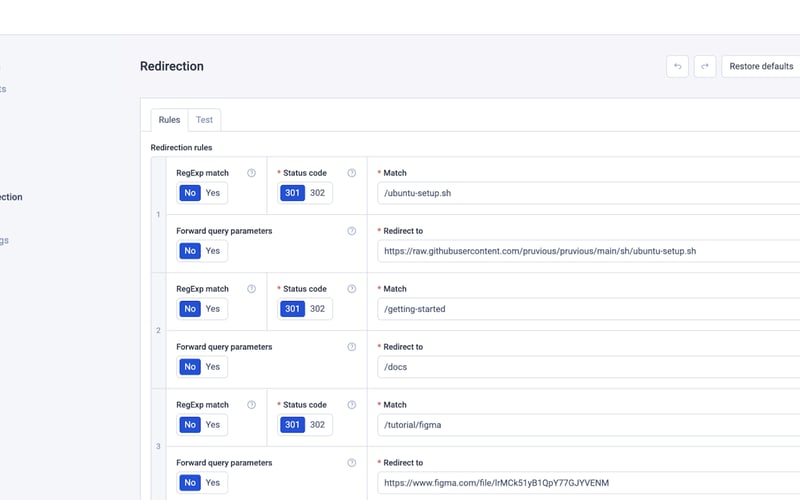This screenshot has height=500, width=800.
Task: Switch to the Test tab
Action: click(204, 120)
